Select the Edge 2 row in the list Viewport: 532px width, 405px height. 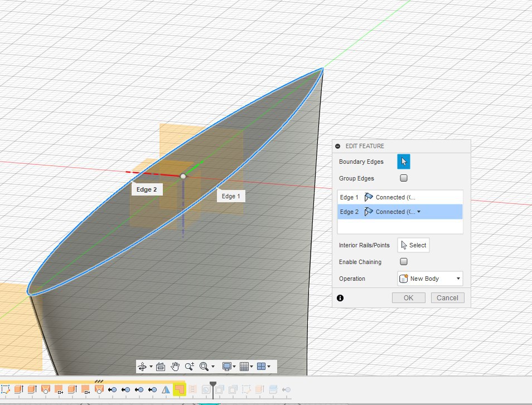coord(400,212)
